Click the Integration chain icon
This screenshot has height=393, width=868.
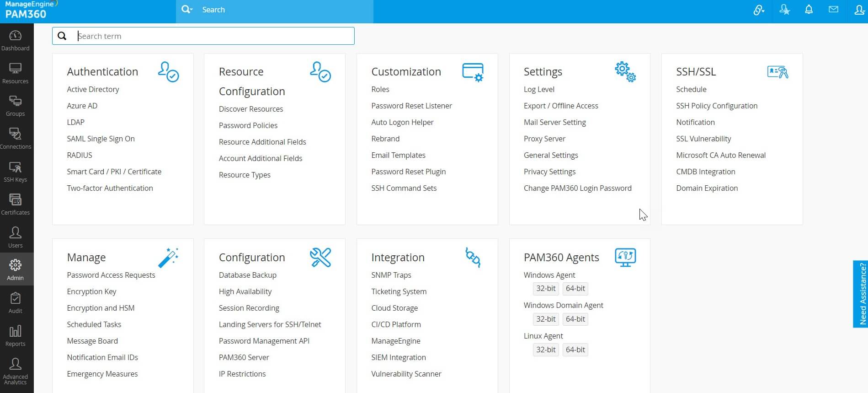[473, 258]
